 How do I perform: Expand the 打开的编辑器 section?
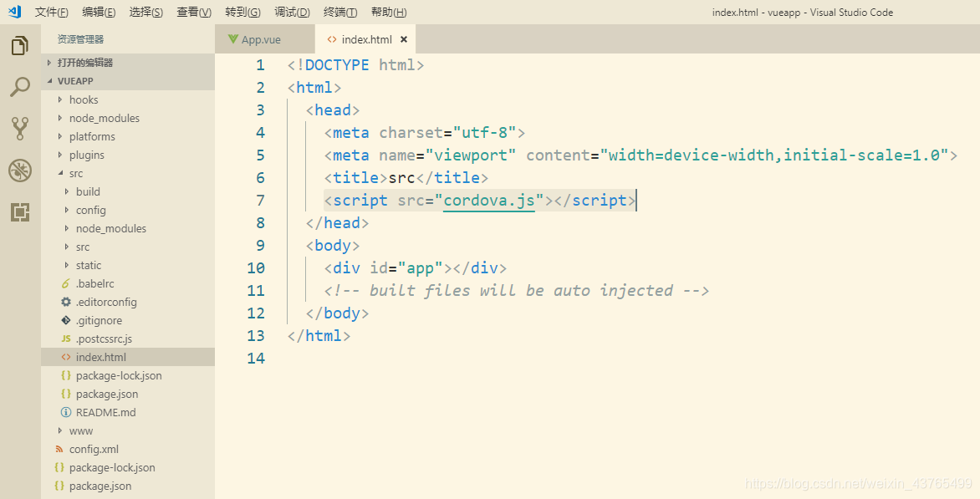pyautogui.click(x=127, y=63)
